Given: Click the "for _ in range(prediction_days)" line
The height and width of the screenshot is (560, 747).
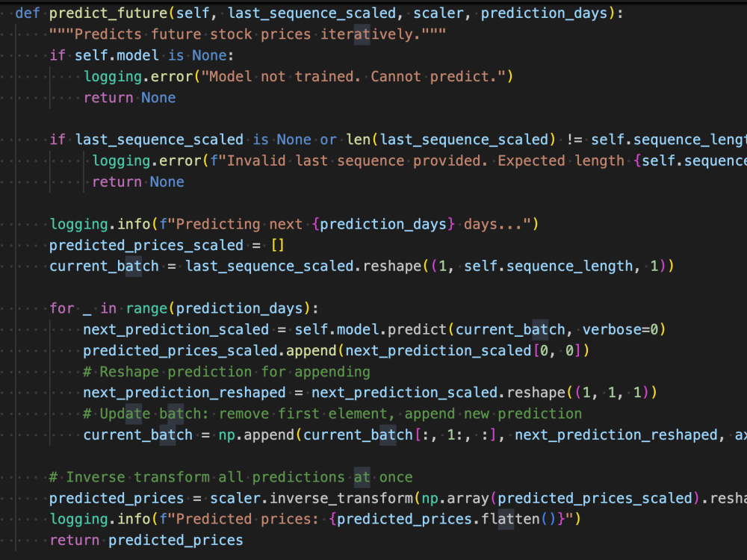Looking at the screenshot, I should 184,308.
